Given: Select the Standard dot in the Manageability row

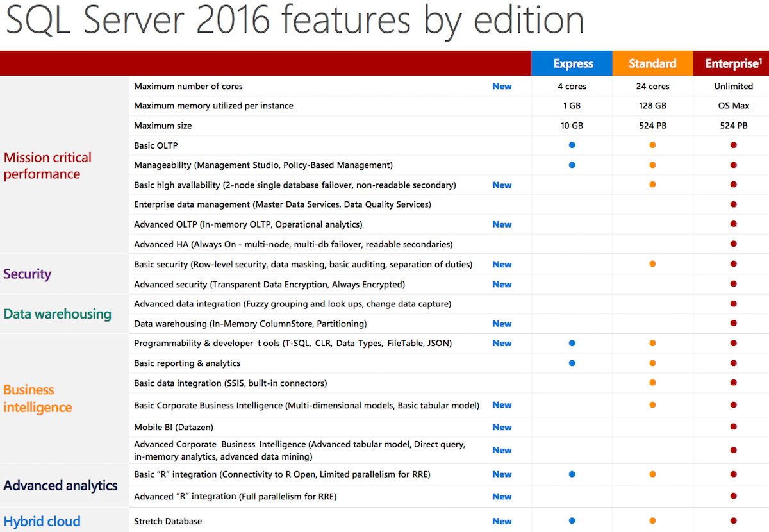Looking at the screenshot, I should (652, 165).
